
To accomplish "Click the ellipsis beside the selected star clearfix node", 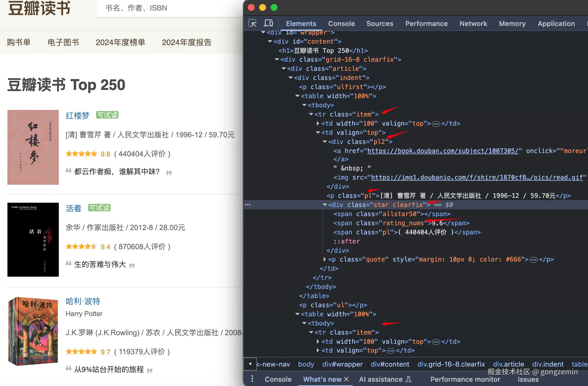I will [x=248, y=205].
